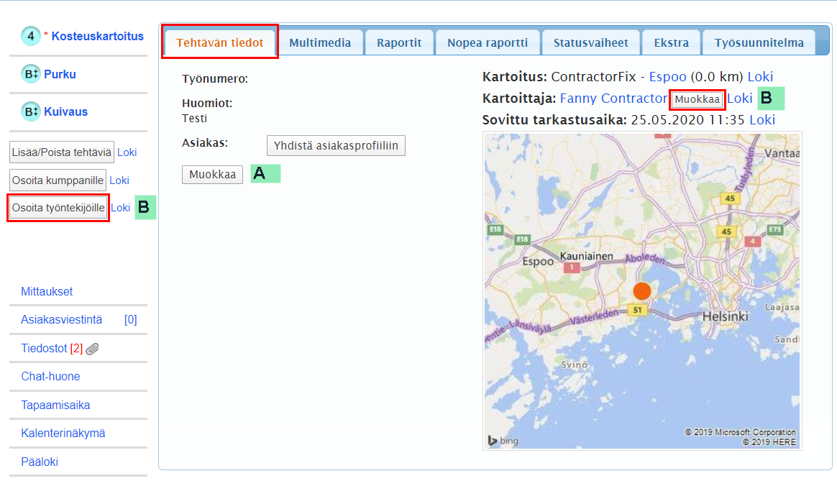
Task: Click the number 4 status icon beside Kosteuskartoitus
Action: pos(31,36)
